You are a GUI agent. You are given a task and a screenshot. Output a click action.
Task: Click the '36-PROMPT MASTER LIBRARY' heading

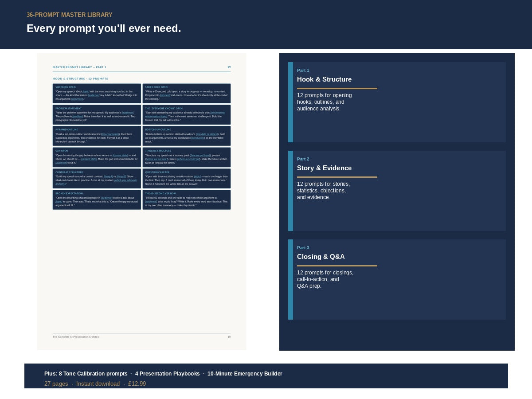tap(70, 15)
